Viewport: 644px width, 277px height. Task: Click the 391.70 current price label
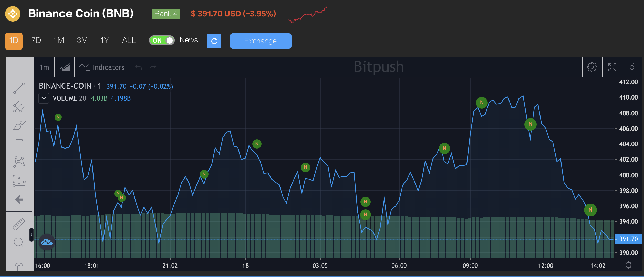(628, 239)
